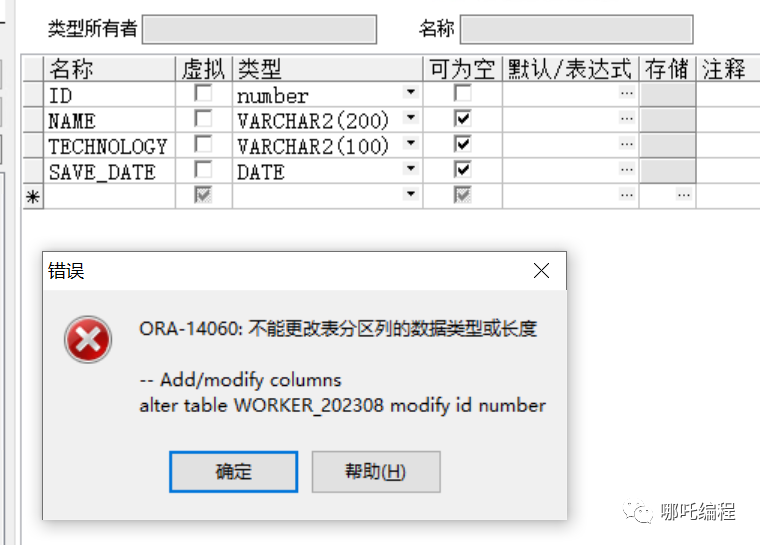Toggle the 虚拟 checkbox for the SAVE_DATE row
Image resolution: width=760 pixels, height=545 pixels.
203,169
